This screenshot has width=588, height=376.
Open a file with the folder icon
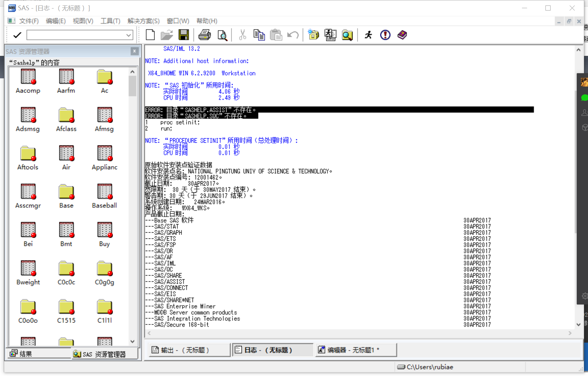pos(167,35)
